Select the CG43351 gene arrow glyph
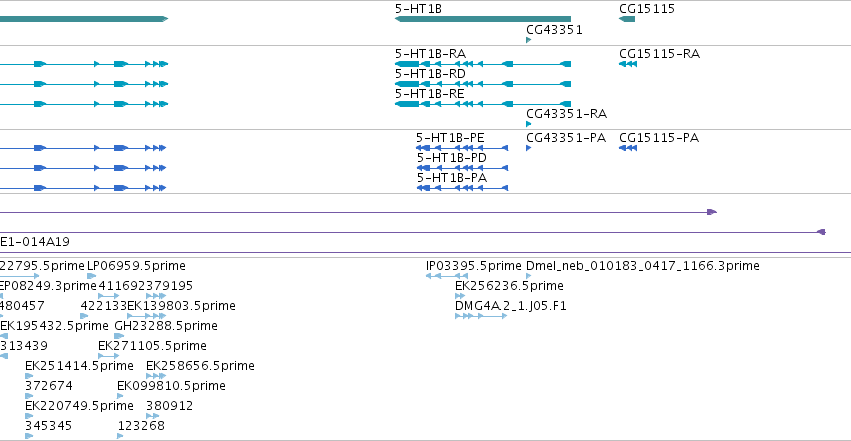 tap(529, 40)
